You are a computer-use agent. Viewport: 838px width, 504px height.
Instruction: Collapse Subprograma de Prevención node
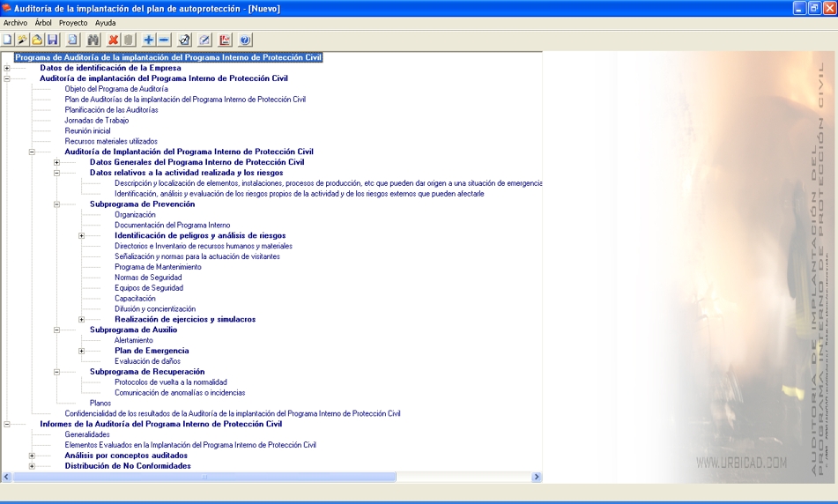click(x=56, y=204)
